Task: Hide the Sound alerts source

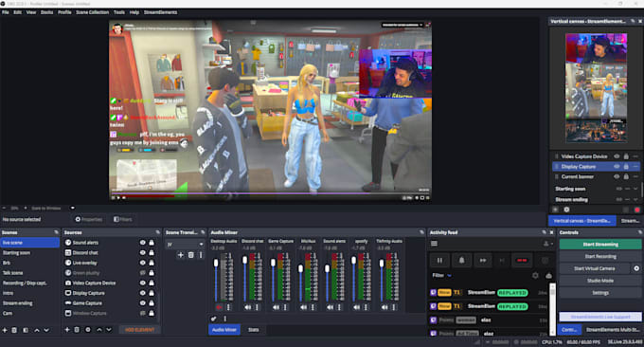Action: [142, 243]
